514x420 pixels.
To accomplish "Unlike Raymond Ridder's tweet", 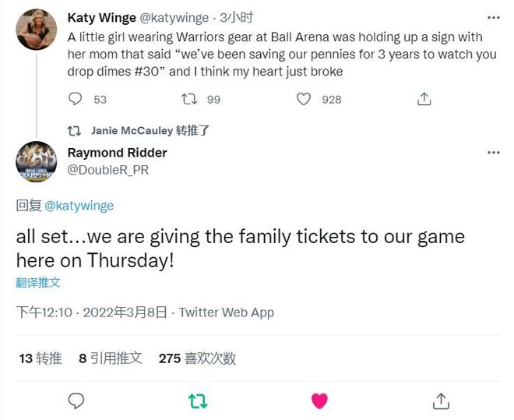I will (x=319, y=401).
